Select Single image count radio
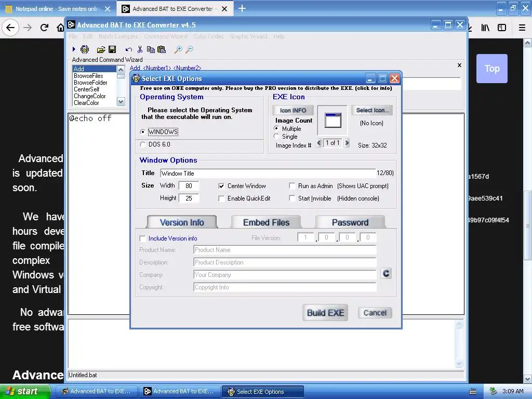This screenshot has height=399, width=532. click(276, 136)
